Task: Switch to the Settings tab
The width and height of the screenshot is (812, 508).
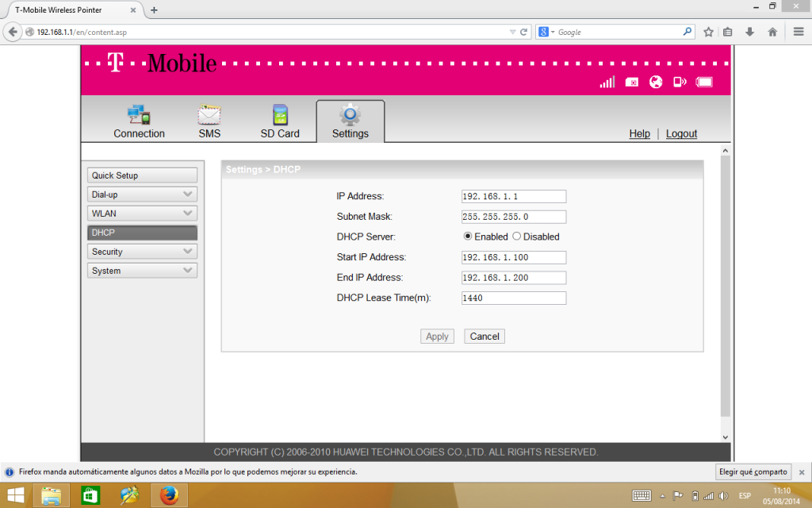Action: click(350, 121)
